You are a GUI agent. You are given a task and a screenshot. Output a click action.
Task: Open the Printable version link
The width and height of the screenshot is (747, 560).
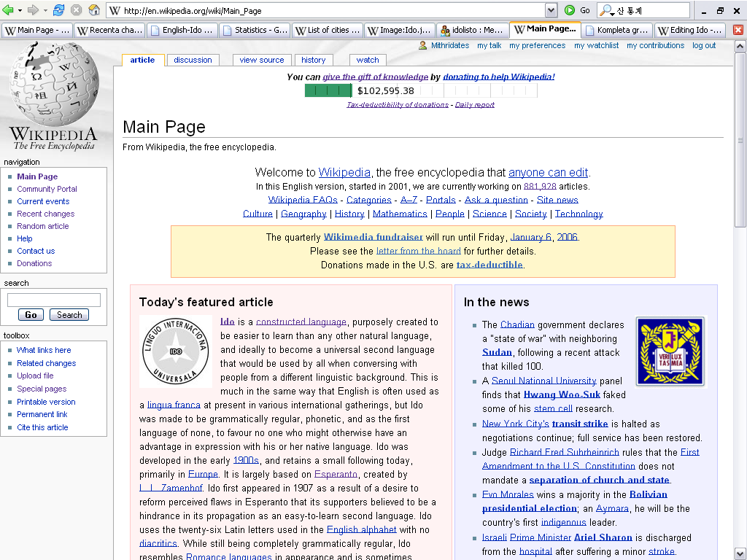pos(46,402)
